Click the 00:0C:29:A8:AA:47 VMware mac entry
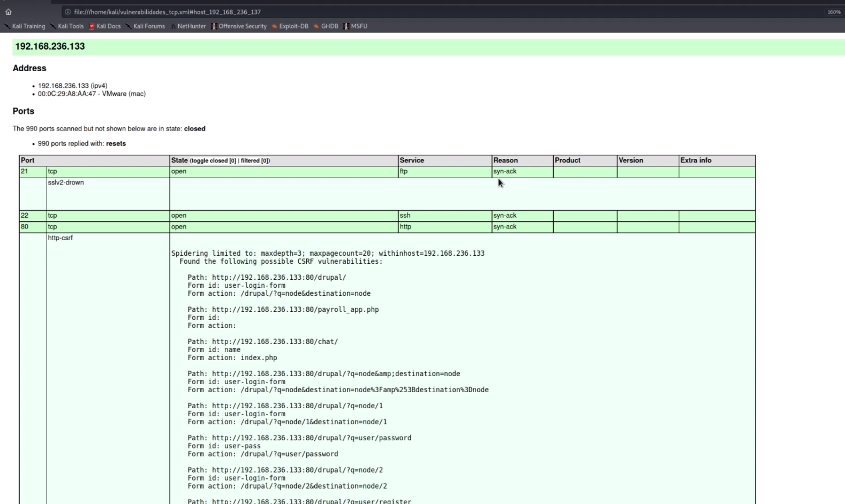845x504 pixels. pyautogui.click(x=92, y=94)
